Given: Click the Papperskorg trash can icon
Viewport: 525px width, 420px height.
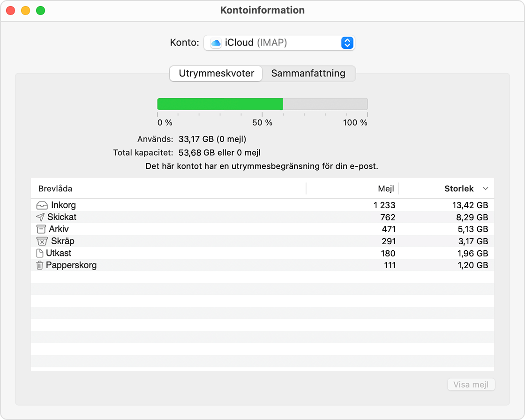Looking at the screenshot, I should pyautogui.click(x=39, y=265).
